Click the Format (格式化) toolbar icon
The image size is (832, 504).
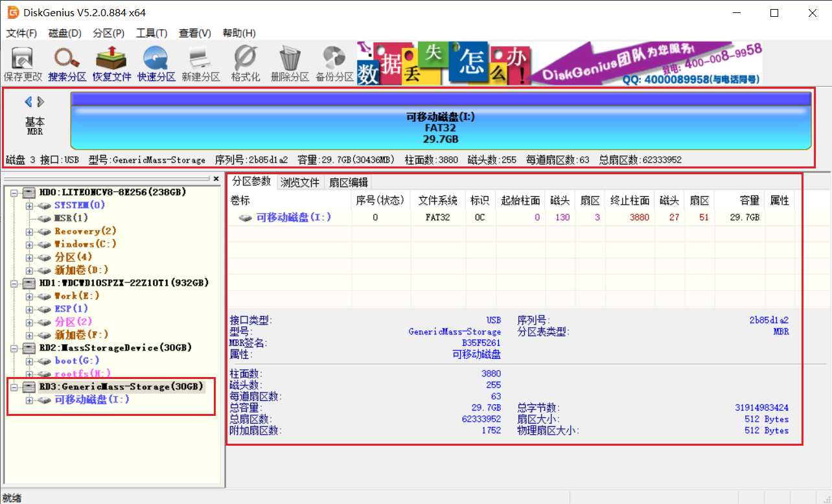tap(245, 65)
